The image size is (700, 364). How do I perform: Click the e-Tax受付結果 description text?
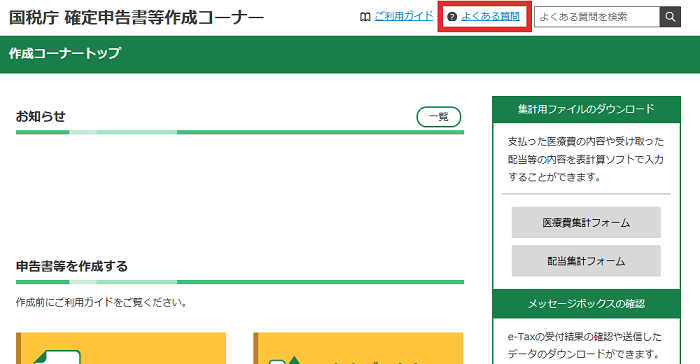[x=585, y=345]
